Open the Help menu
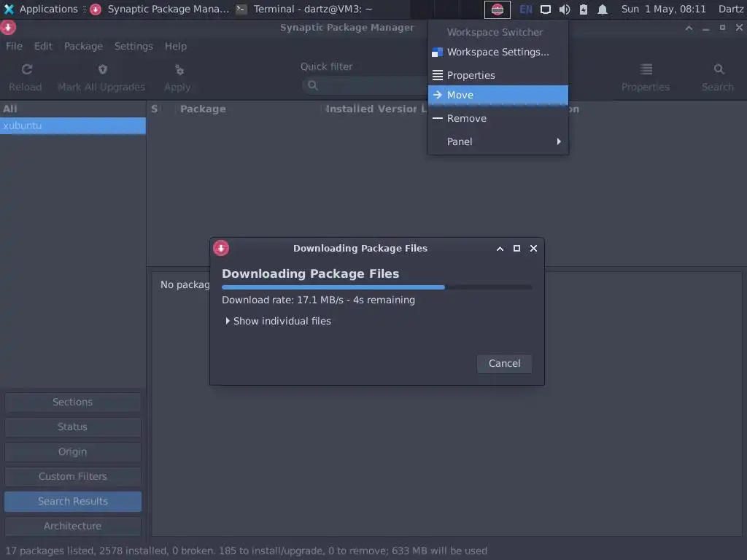This screenshot has width=747, height=560. [x=176, y=46]
